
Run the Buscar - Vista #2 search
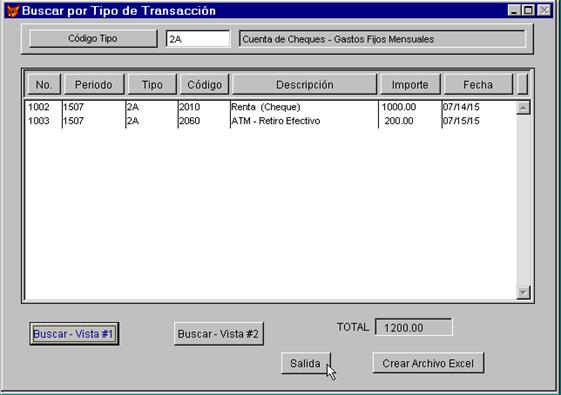219,334
